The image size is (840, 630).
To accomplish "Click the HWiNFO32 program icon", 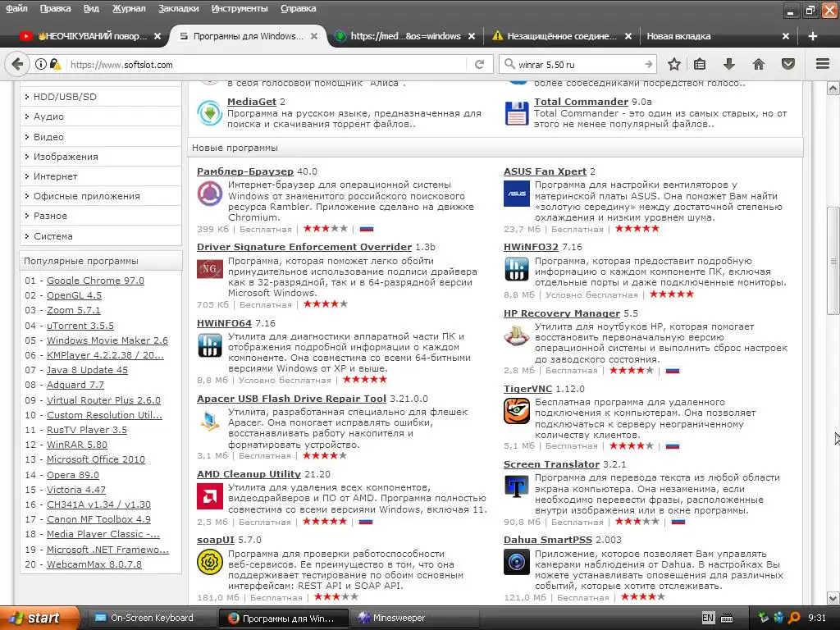I will (517, 269).
